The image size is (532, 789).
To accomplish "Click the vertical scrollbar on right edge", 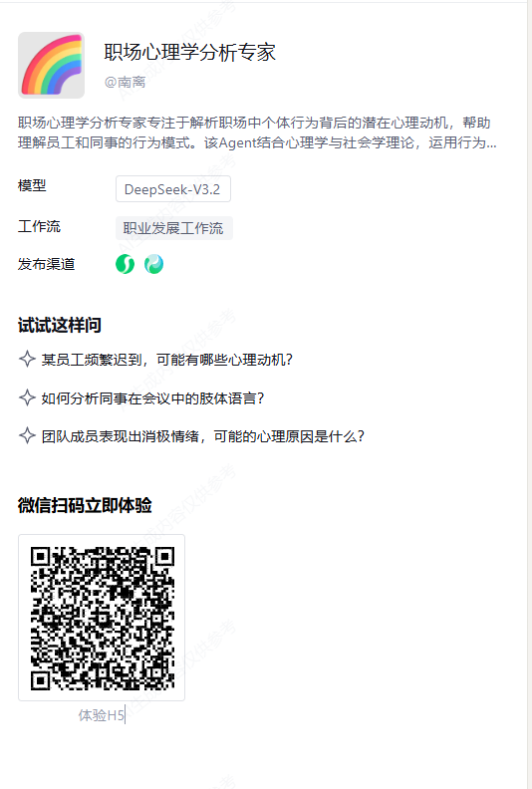I will 529,394.
